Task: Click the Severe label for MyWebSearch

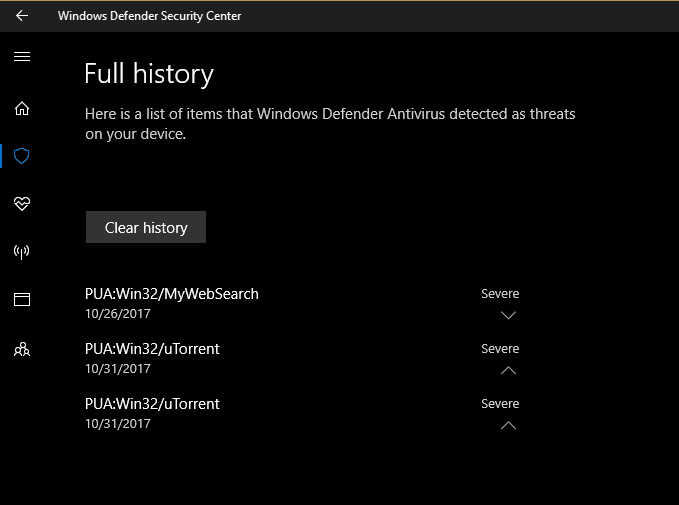Action: [x=500, y=294]
